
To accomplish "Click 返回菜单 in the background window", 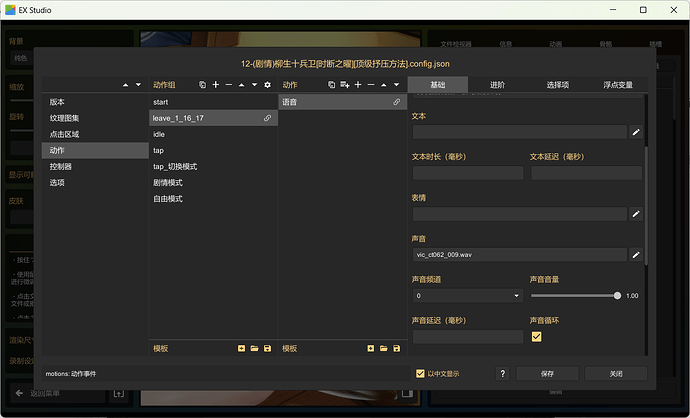I will point(59,393).
